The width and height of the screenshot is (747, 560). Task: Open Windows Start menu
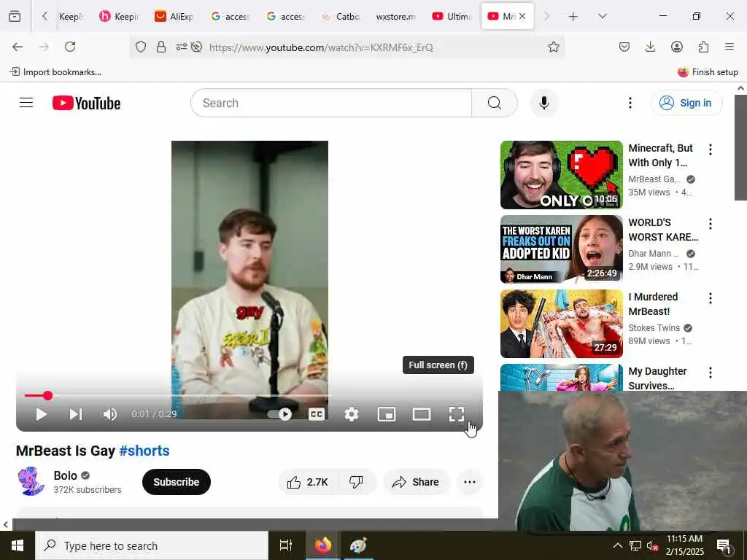(18, 545)
